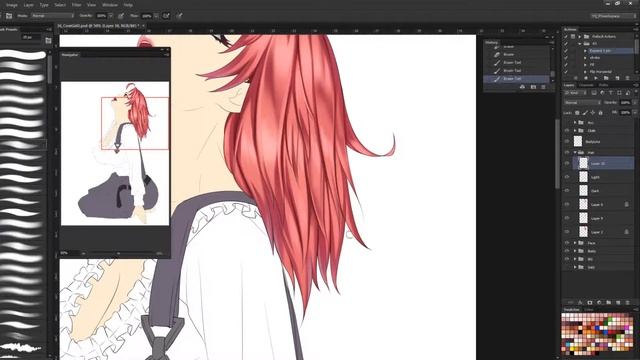Filter layers by shape layers icon
The height and width of the screenshot is (360, 640).
pyautogui.click(x=619, y=93)
